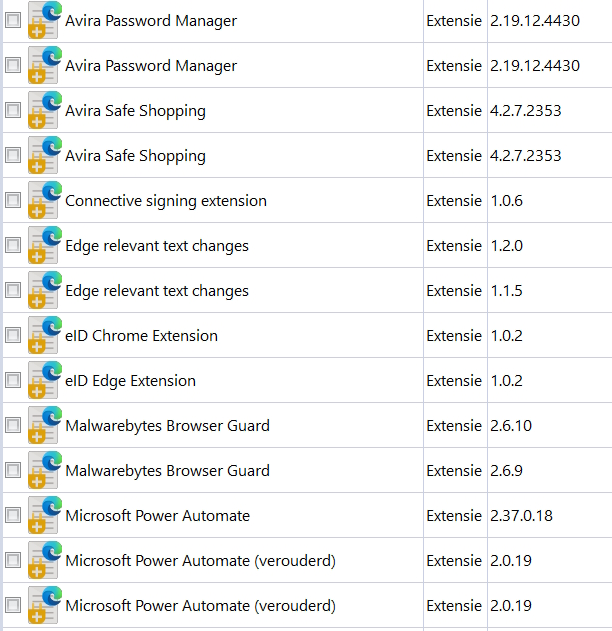Click the Connective signing extension icon
This screenshot has width=612, height=631.
coord(44,200)
